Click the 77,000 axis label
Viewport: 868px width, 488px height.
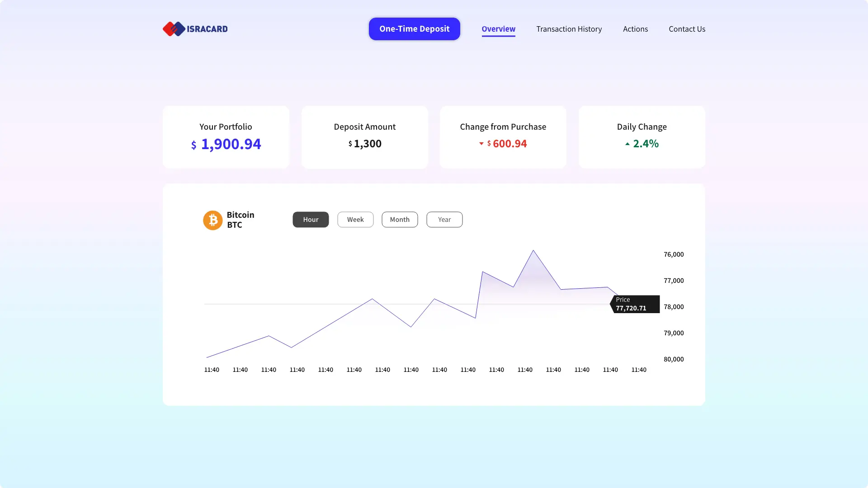point(674,281)
